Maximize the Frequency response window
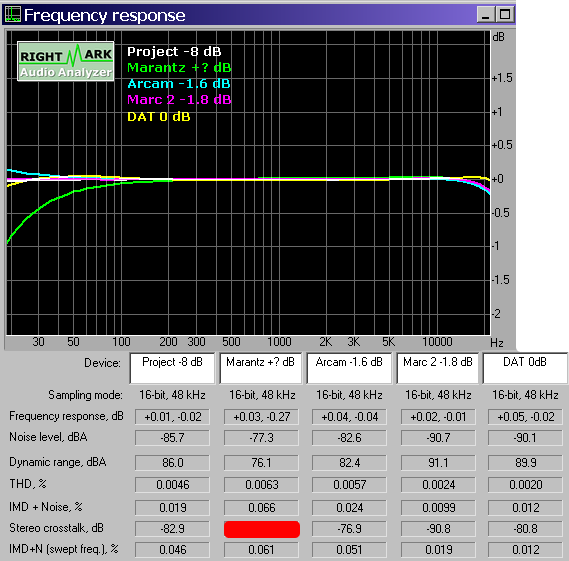The width and height of the screenshot is (569, 561). pyautogui.click(x=505, y=15)
